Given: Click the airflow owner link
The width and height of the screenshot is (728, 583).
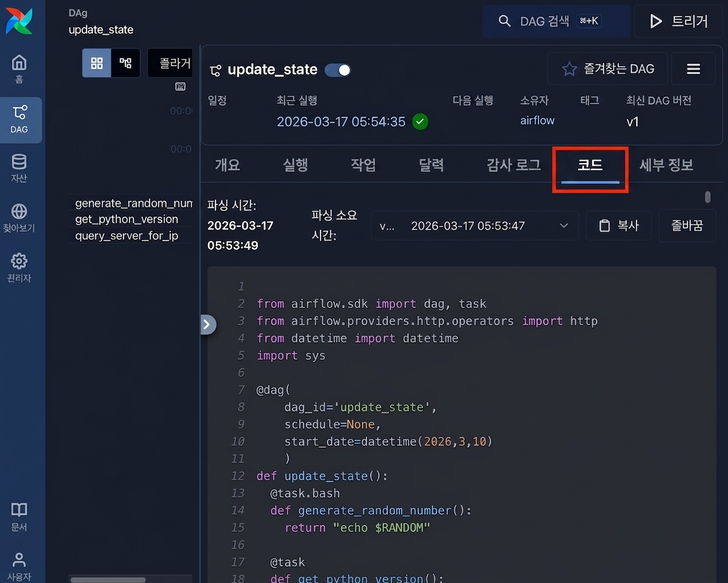Looking at the screenshot, I should pyautogui.click(x=537, y=121).
